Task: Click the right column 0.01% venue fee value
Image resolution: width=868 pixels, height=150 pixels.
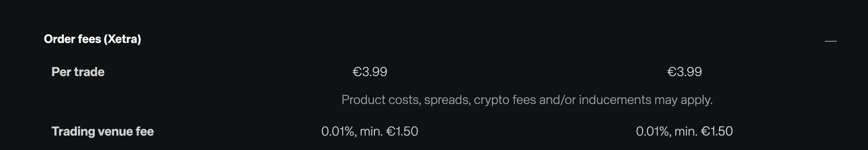Action: (653, 131)
